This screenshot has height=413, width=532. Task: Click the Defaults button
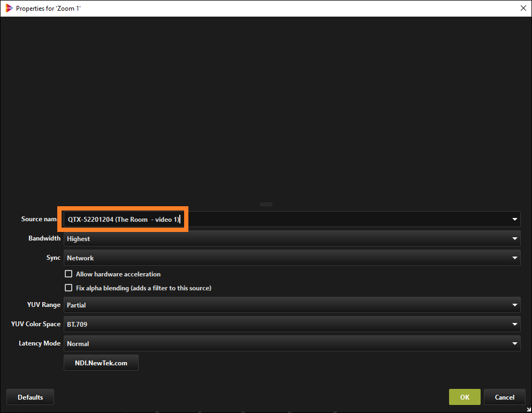pyautogui.click(x=30, y=397)
